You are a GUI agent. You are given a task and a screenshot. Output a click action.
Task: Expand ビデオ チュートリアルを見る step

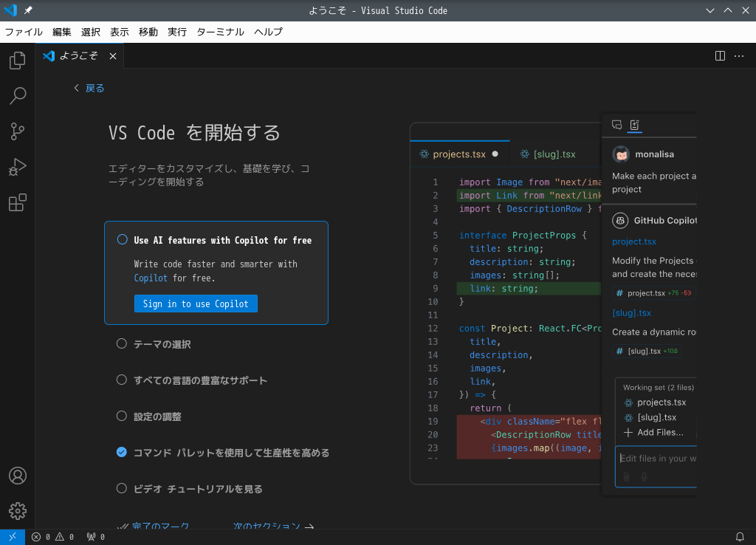tap(198, 489)
